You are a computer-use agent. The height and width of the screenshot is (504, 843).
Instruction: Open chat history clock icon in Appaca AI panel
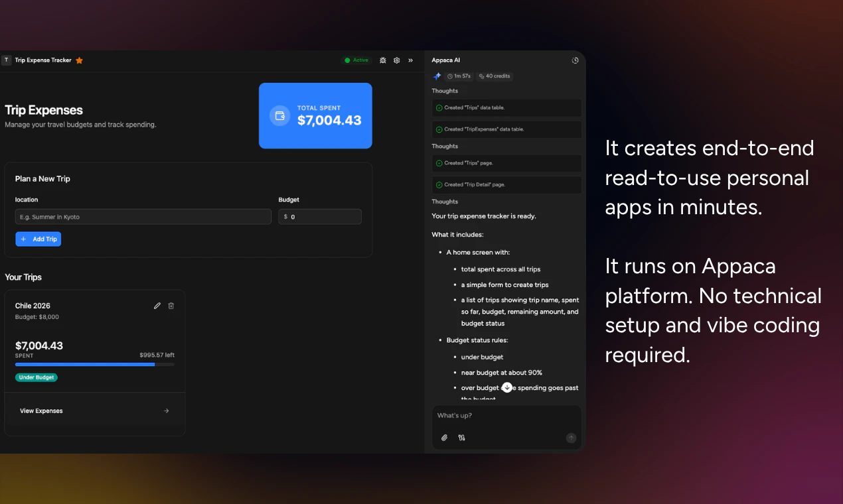point(575,60)
